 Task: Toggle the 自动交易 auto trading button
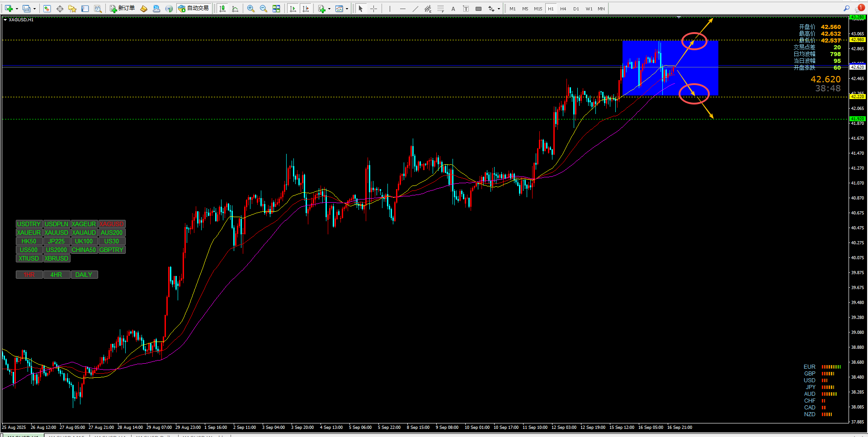(193, 9)
